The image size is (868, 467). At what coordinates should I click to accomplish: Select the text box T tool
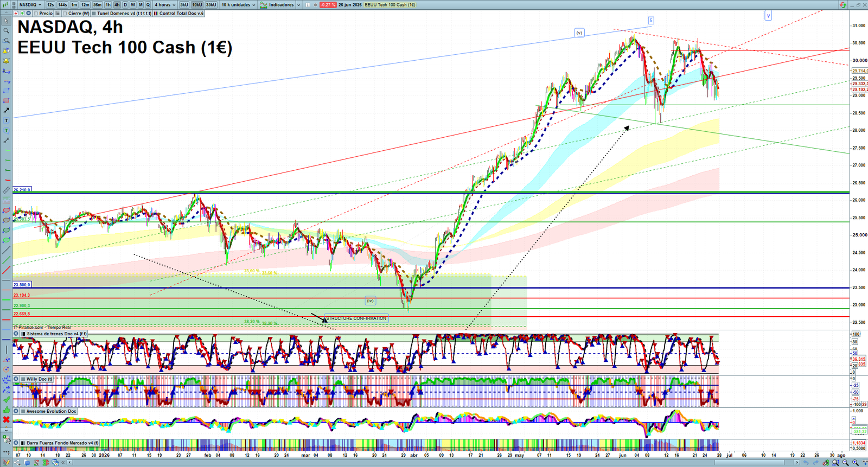click(6, 120)
